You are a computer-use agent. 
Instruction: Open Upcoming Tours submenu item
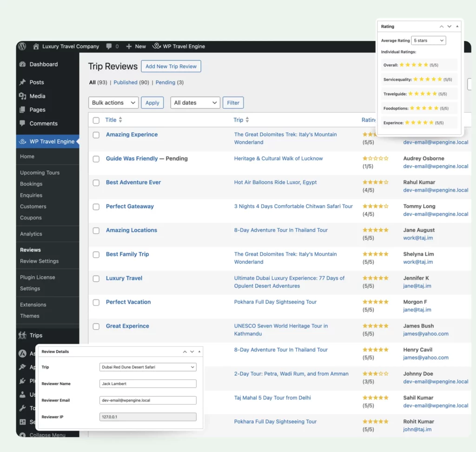point(40,173)
